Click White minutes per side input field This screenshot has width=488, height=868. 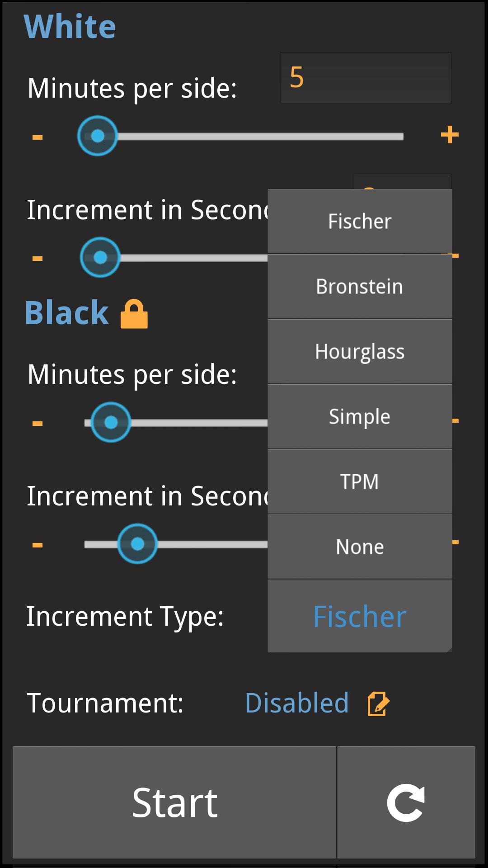366,78
